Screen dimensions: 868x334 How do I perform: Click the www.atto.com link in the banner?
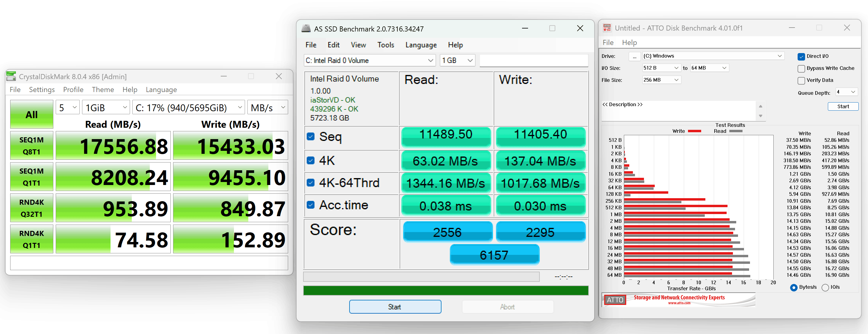pos(679,303)
